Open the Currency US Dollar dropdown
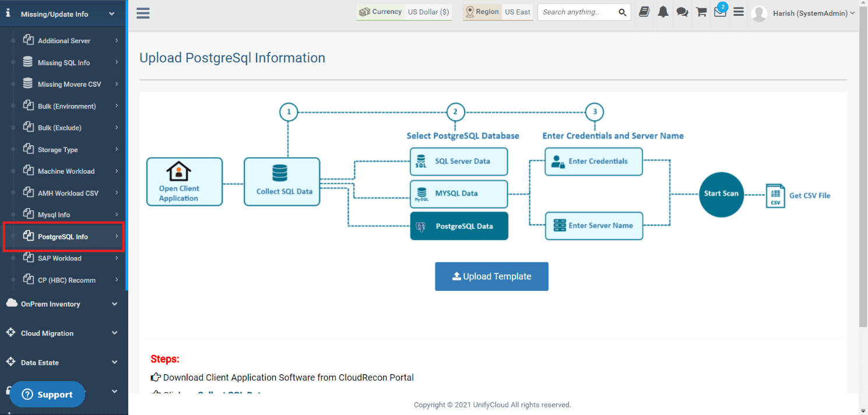Screen dimensions: 868x415 [x=404, y=12]
